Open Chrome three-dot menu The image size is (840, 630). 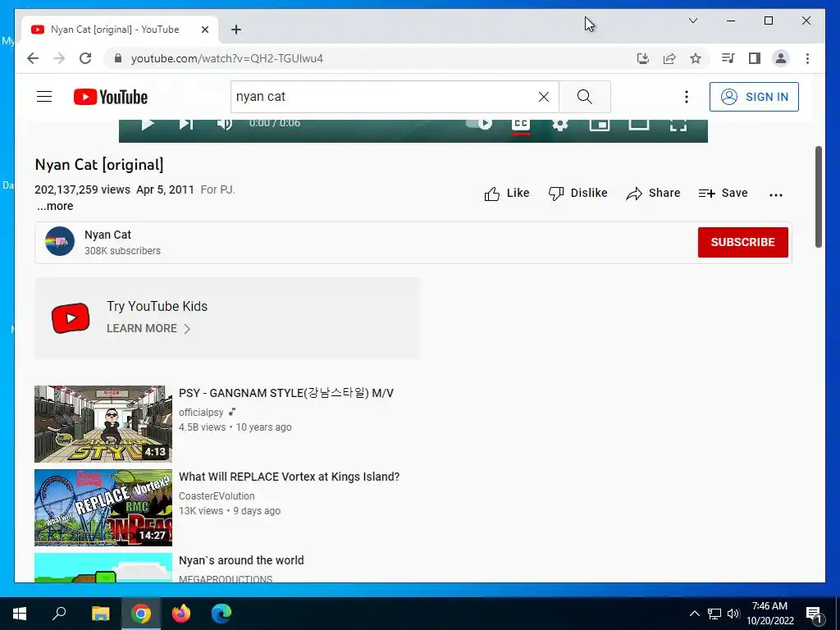click(x=807, y=58)
